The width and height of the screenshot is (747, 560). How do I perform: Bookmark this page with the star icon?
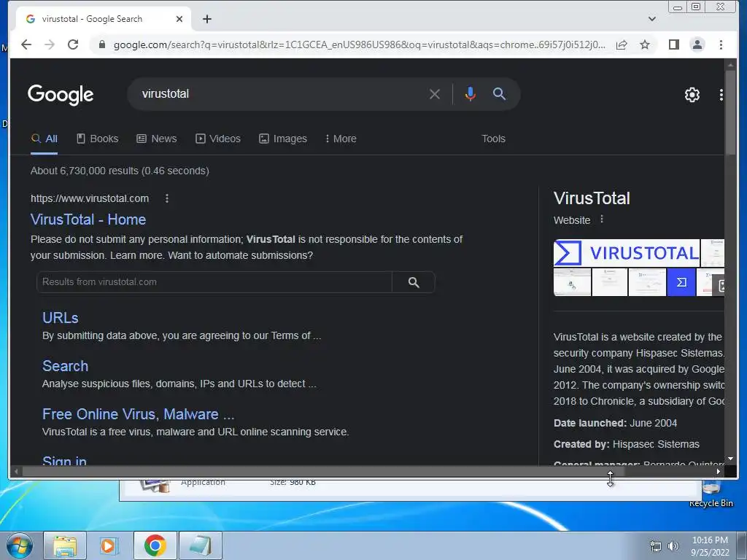[645, 44]
